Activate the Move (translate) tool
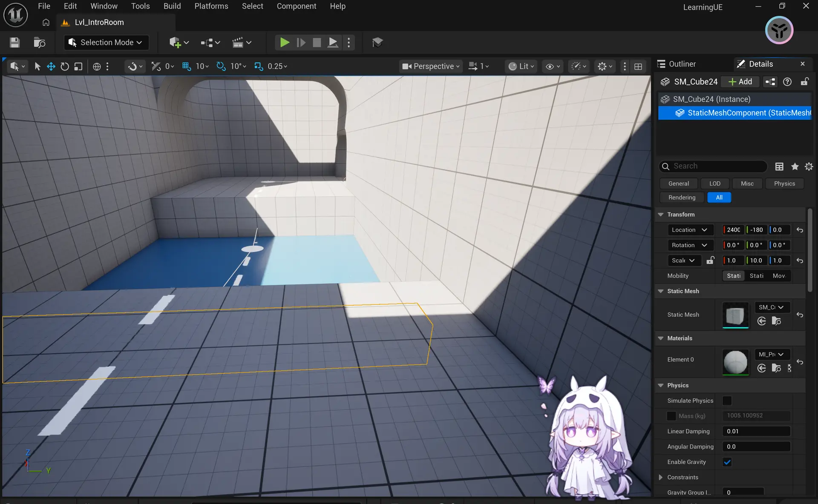The width and height of the screenshot is (818, 504). click(51, 66)
